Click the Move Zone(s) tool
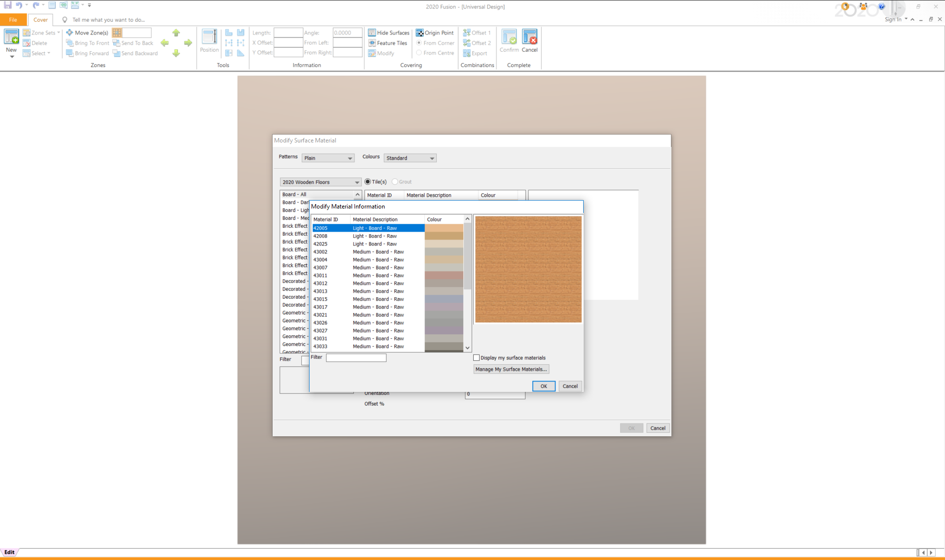945x560 pixels. [x=87, y=33]
